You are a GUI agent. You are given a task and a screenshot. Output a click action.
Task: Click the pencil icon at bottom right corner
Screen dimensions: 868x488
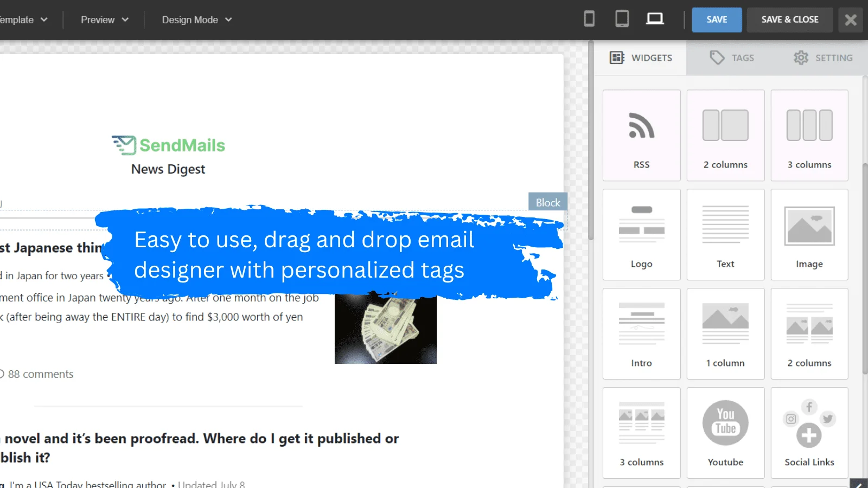(x=859, y=484)
